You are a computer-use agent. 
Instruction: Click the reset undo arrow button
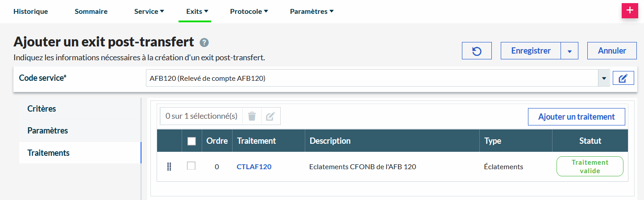click(477, 51)
